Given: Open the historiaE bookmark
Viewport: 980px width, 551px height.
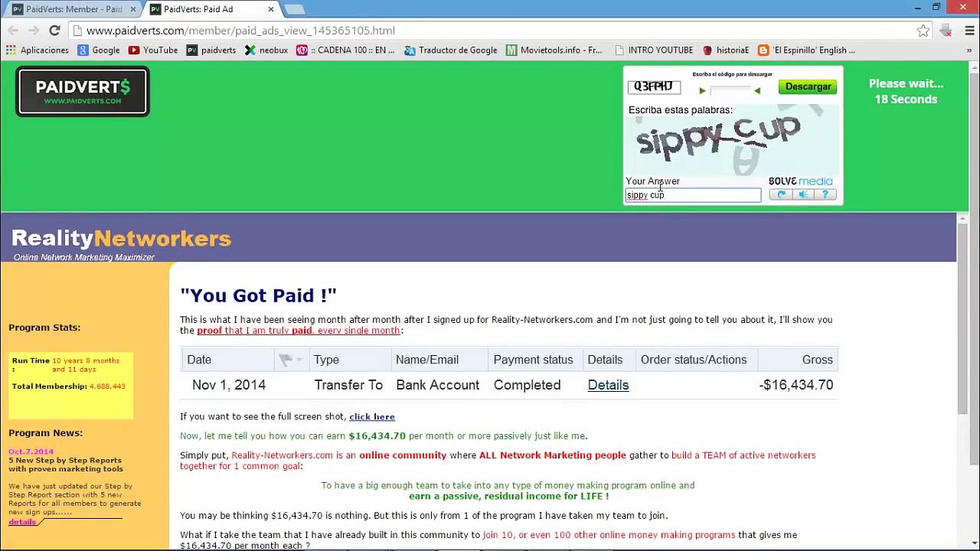Looking at the screenshot, I should click(x=726, y=51).
